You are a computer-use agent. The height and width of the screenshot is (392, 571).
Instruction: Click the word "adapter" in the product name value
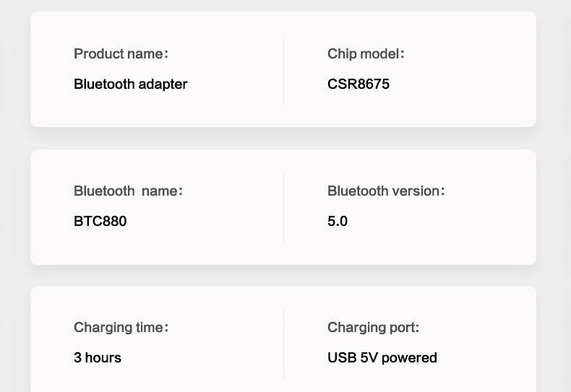point(163,84)
